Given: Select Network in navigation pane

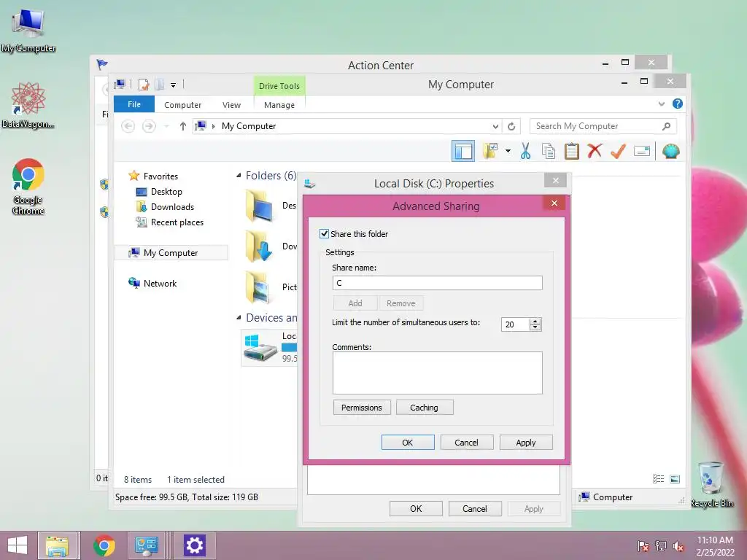Looking at the screenshot, I should point(160,284).
